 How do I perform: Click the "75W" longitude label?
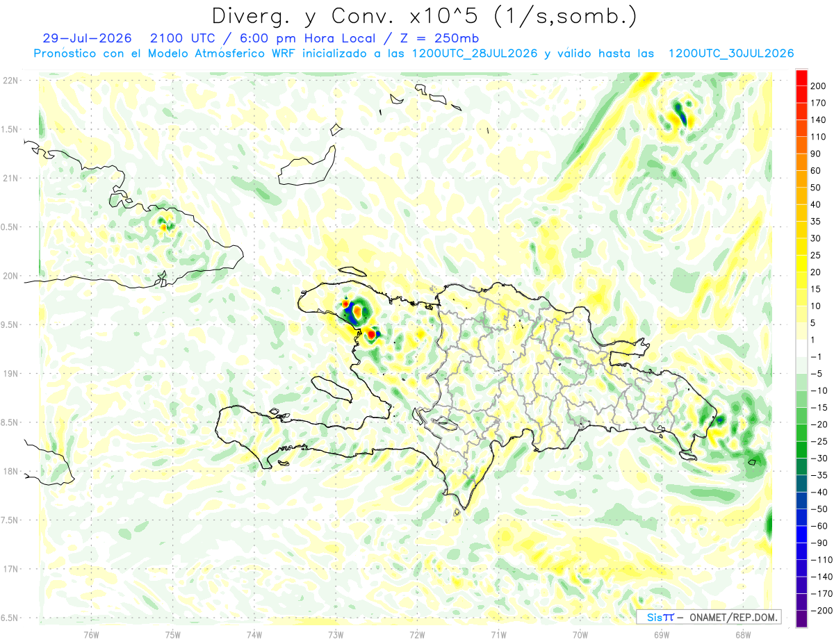point(172,635)
